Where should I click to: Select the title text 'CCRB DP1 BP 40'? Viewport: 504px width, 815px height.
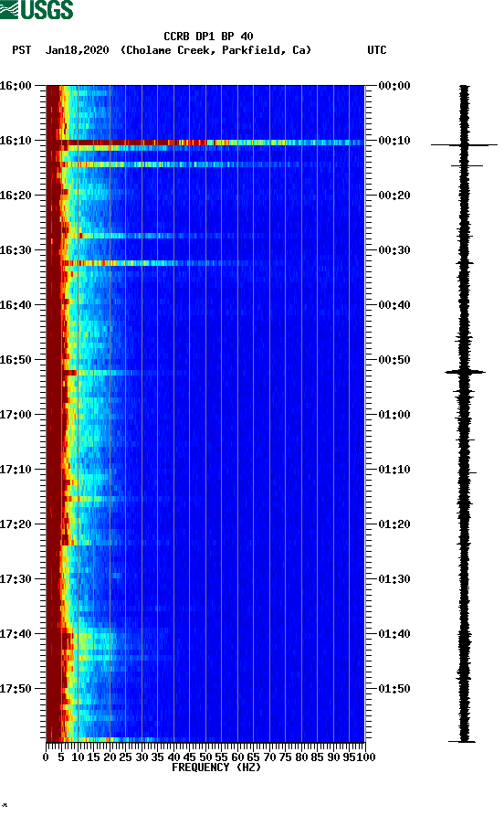point(208,37)
